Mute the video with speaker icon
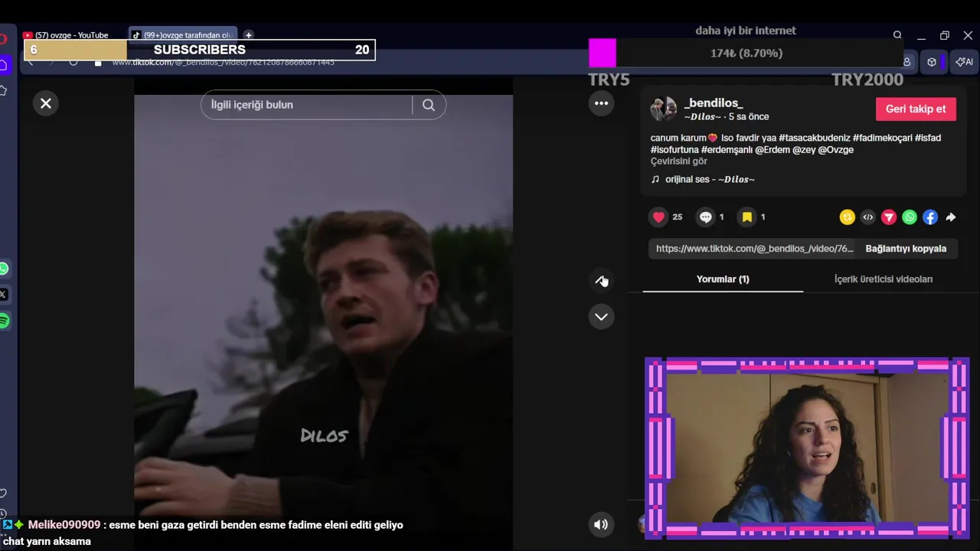 pyautogui.click(x=601, y=524)
